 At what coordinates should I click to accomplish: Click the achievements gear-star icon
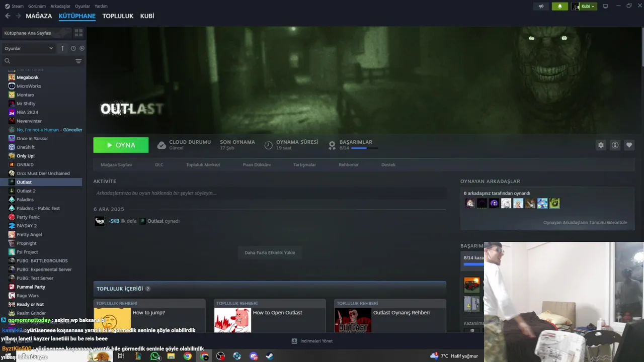click(332, 145)
